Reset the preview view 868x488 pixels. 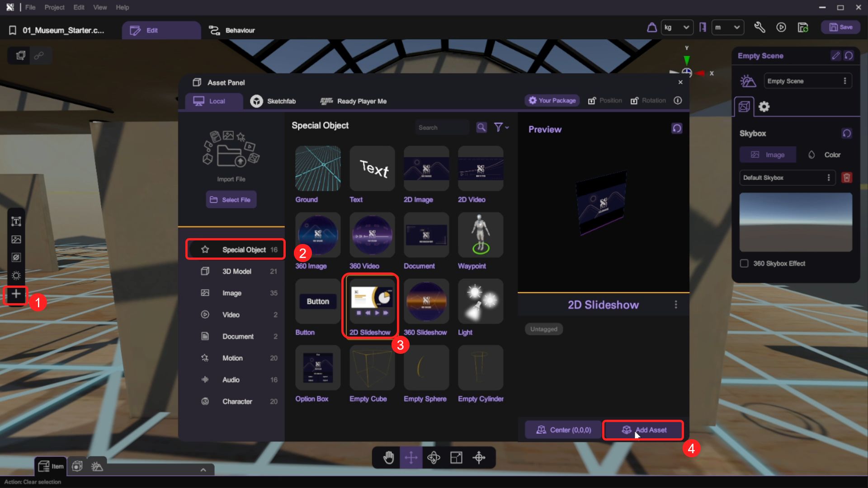676,129
